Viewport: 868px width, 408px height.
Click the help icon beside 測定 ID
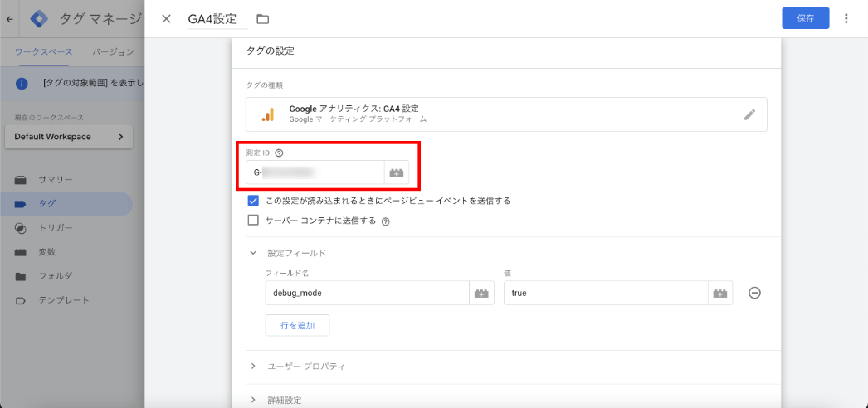click(x=279, y=153)
